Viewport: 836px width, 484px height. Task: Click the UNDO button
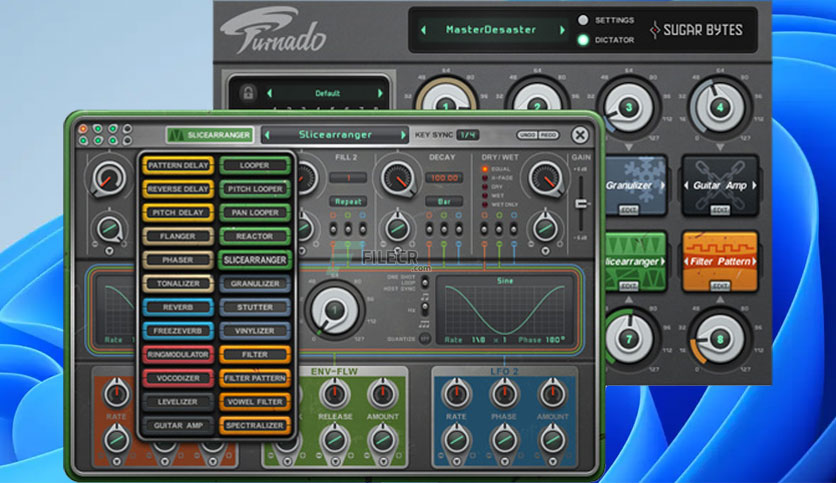point(527,135)
